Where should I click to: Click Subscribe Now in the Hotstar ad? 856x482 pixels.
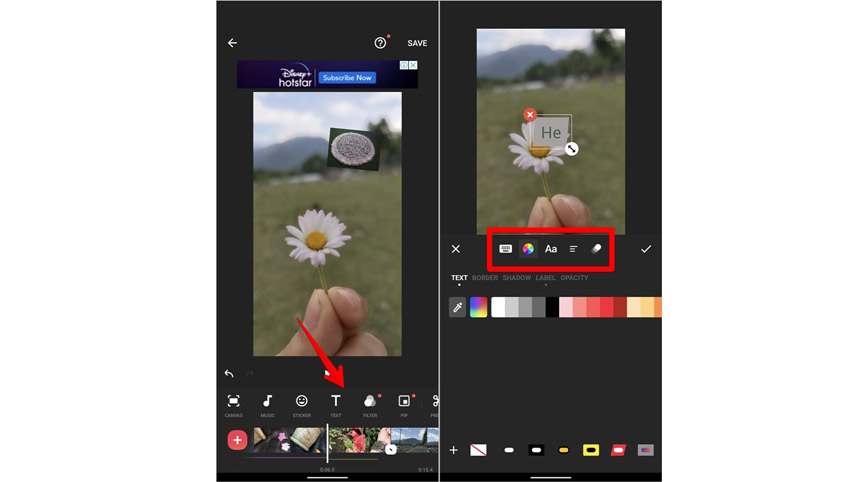(347, 78)
